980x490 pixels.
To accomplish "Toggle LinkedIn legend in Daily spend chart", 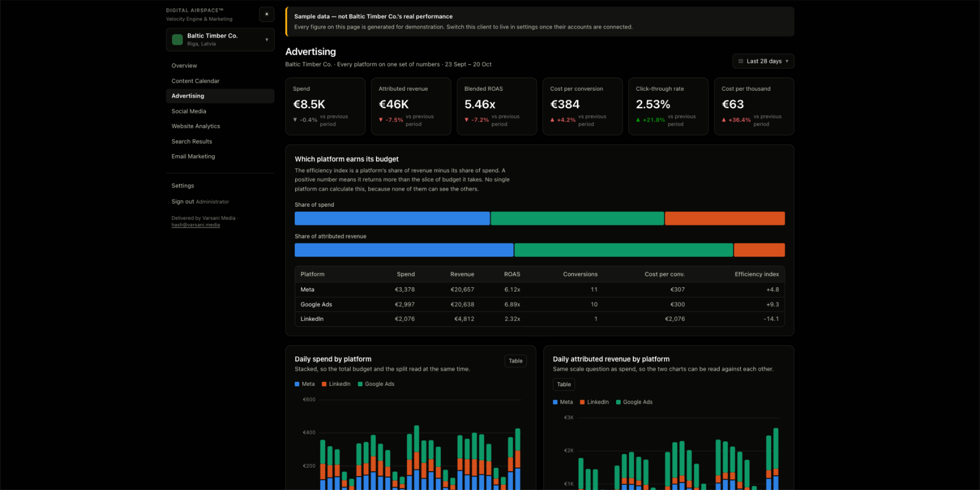I will pos(336,384).
